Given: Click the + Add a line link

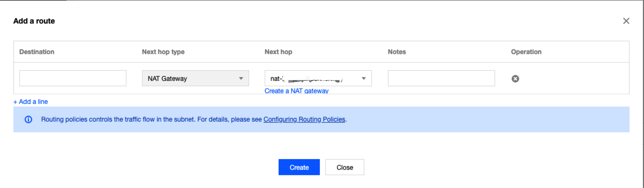Looking at the screenshot, I should [31, 102].
